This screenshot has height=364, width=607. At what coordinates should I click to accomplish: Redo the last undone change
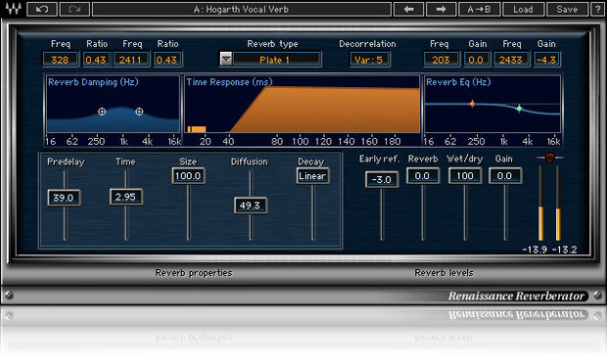click(75, 9)
